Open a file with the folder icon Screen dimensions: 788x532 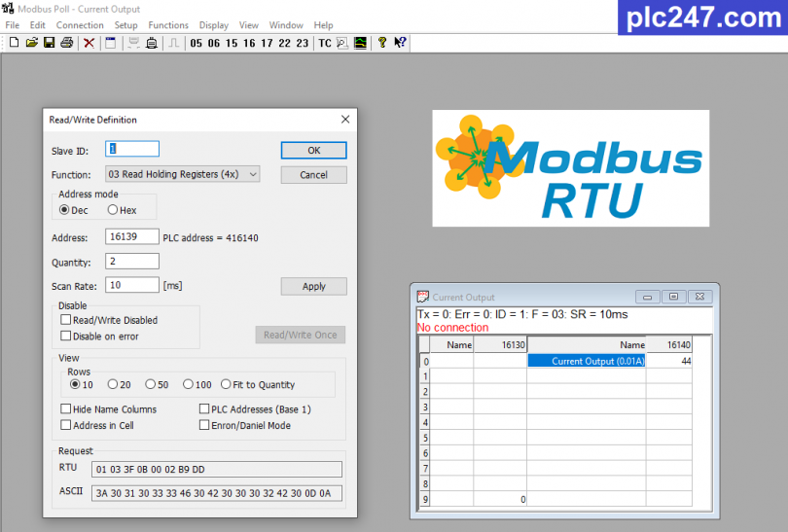(x=32, y=43)
